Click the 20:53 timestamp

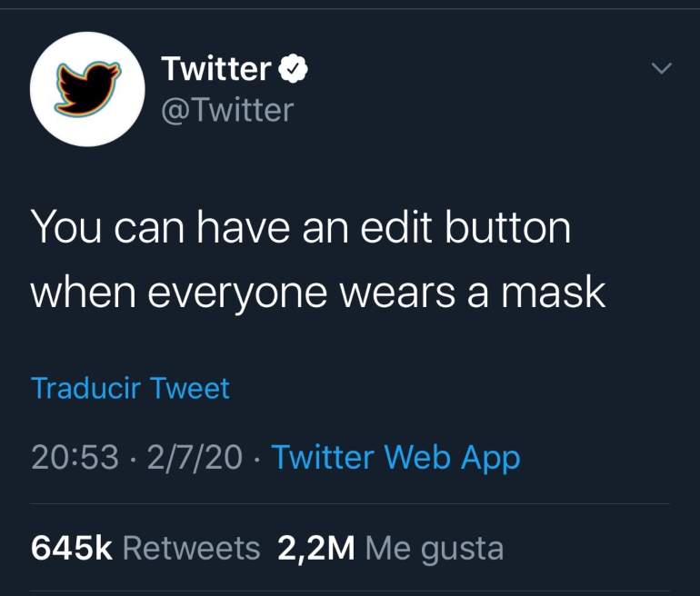tap(75, 457)
